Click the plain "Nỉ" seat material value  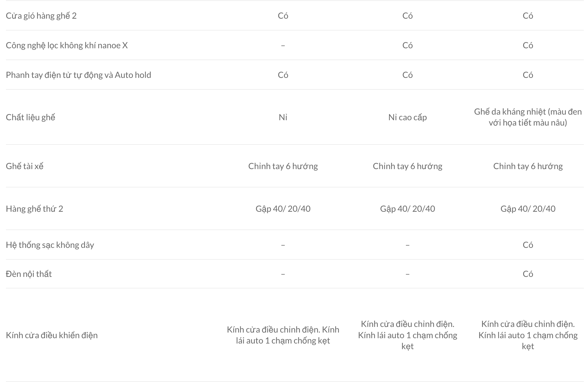pos(283,117)
